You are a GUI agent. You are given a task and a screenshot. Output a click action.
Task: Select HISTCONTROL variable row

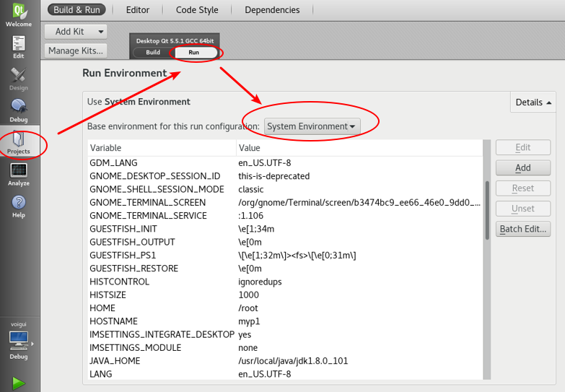tap(285, 282)
